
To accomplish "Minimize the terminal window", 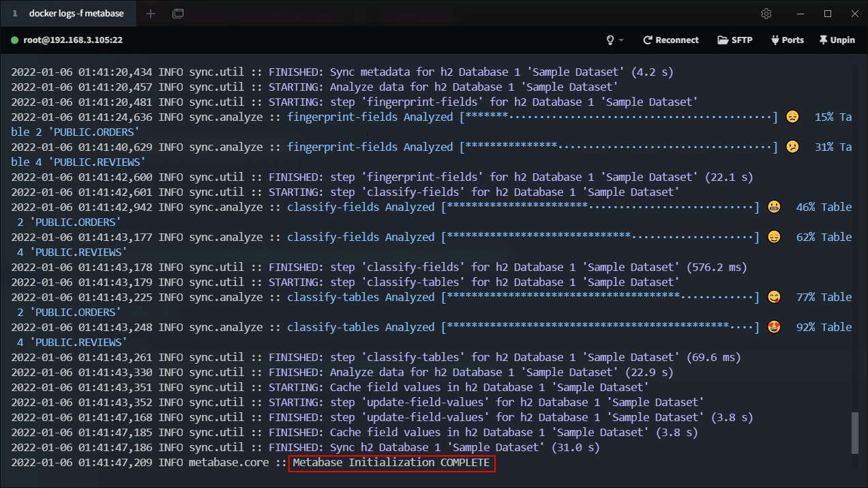I will [801, 14].
